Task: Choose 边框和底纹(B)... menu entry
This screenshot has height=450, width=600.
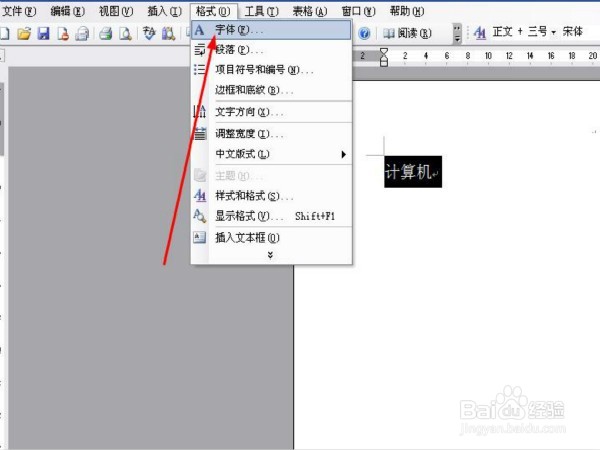Action: 271,90
